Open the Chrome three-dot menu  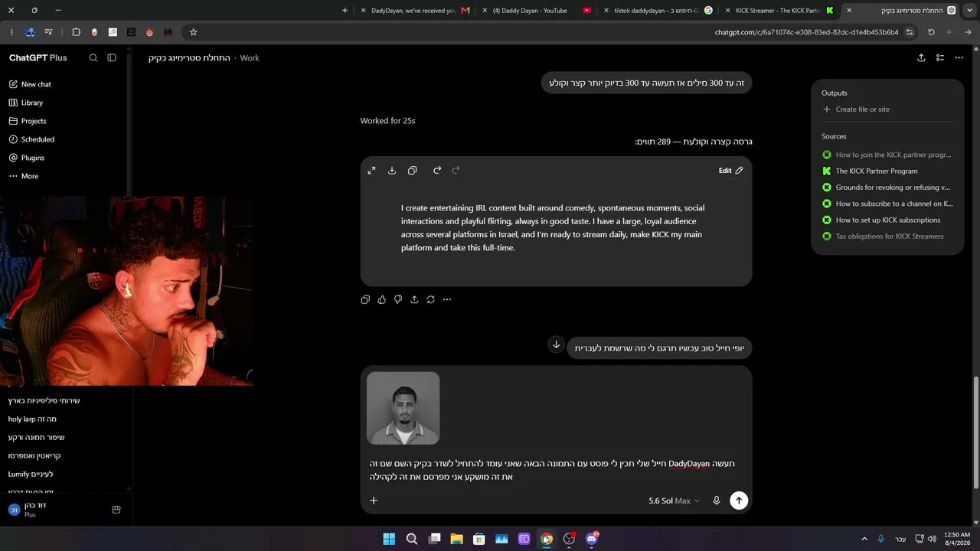pos(11,32)
